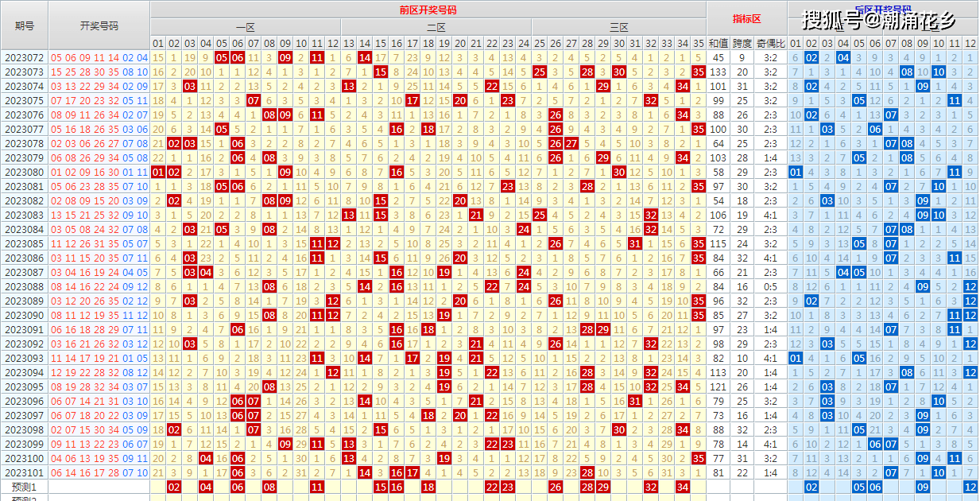980x501 pixels.
Task: Click the 跨度 column header
Action: (x=742, y=43)
